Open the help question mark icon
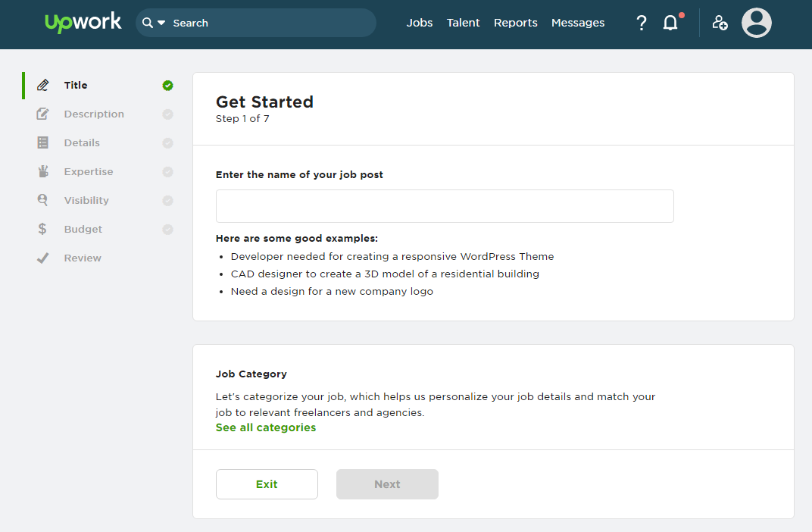This screenshot has height=532, width=812. (642, 23)
